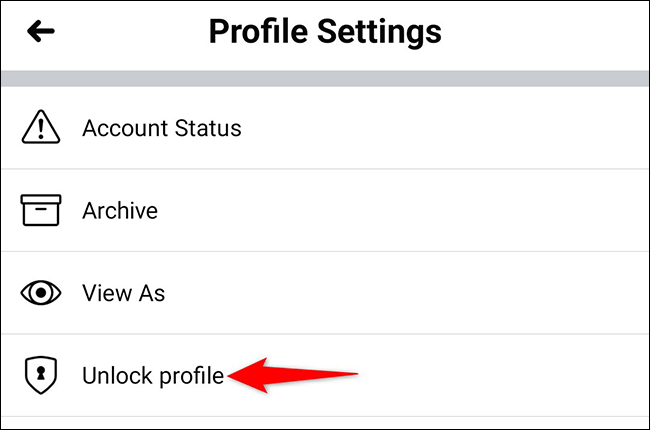Click the 'Archive' text label
The height and width of the screenshot is (430, 650).
[x=120, y=211]
